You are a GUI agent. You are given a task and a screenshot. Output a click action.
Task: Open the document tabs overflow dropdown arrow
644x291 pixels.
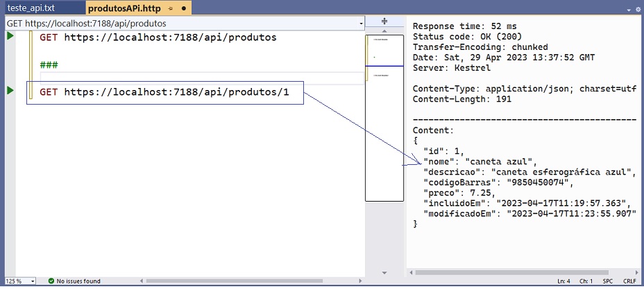coord(629,10)
